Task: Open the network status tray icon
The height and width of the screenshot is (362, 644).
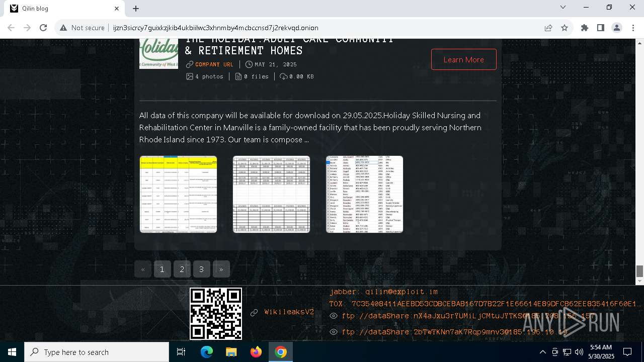Action: (567, 352)
